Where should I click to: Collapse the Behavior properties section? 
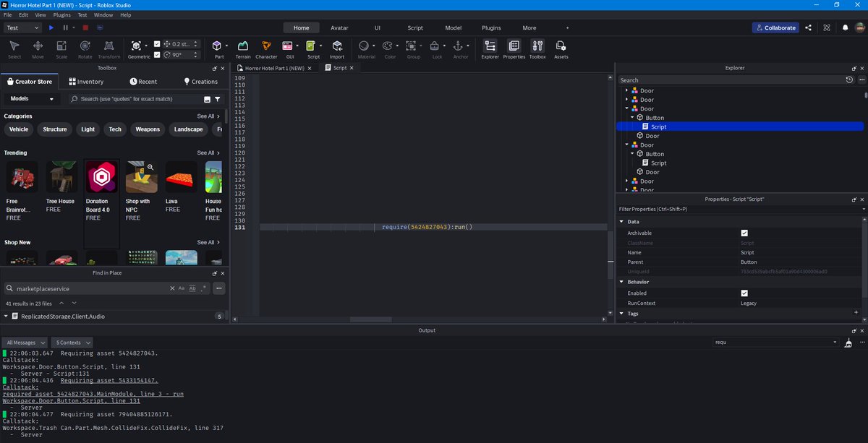tap(621, 282)
